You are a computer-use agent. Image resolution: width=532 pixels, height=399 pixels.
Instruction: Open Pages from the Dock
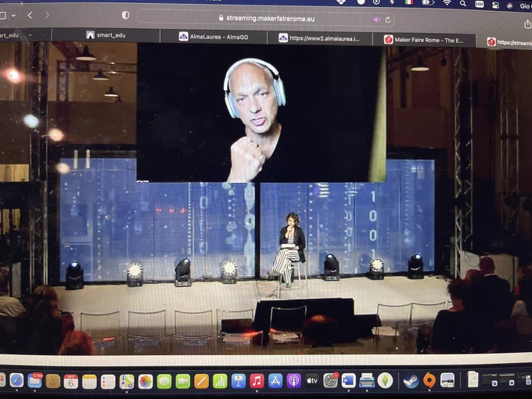(202, 382)
